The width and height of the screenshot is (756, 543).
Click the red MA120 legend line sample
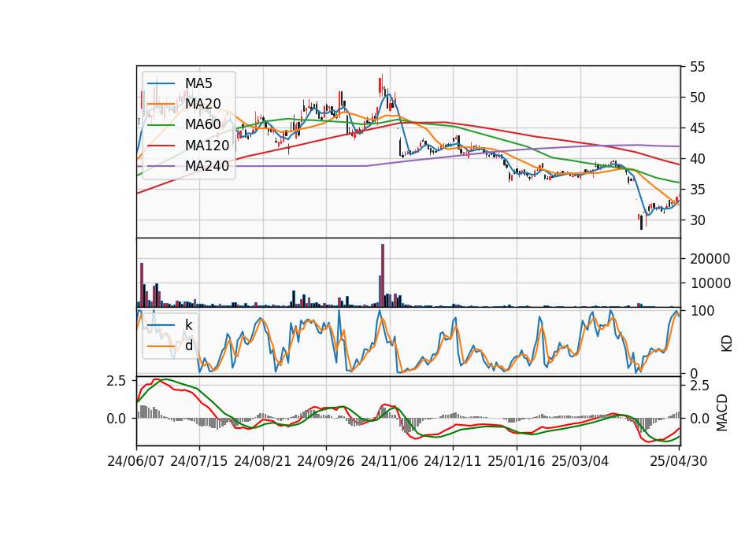(161, 146)
